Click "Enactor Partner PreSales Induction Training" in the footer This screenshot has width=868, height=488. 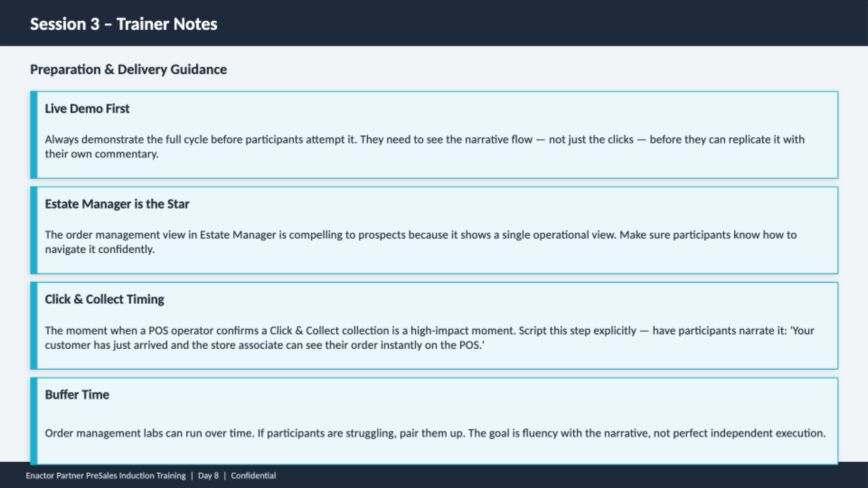point(106,476)
